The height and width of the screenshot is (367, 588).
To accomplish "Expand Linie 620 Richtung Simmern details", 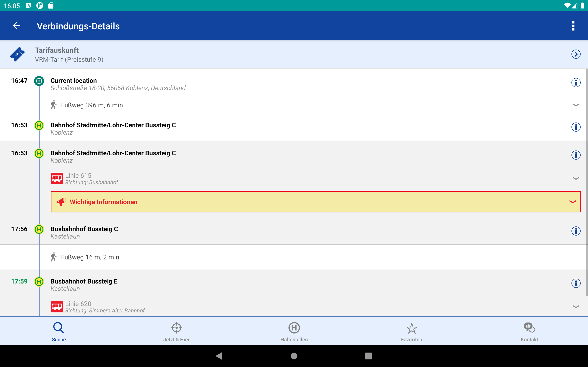I will point(576,307).
